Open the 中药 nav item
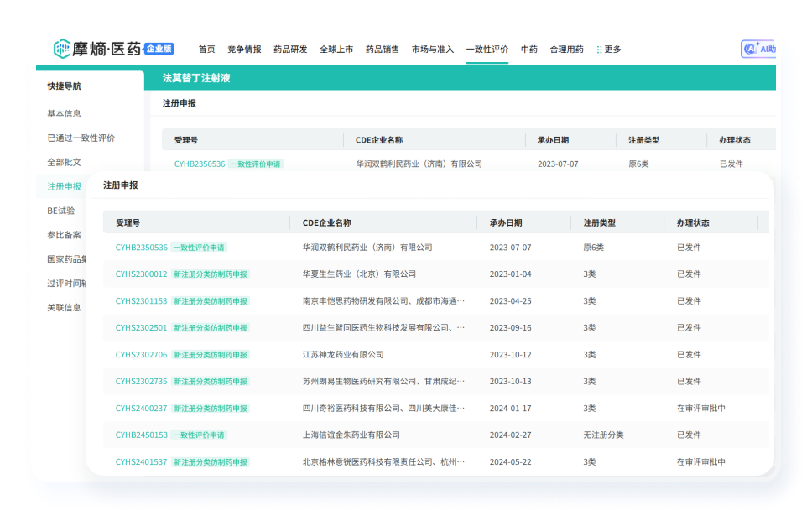The width and height of the screenshot is (812, 511). 528,50
